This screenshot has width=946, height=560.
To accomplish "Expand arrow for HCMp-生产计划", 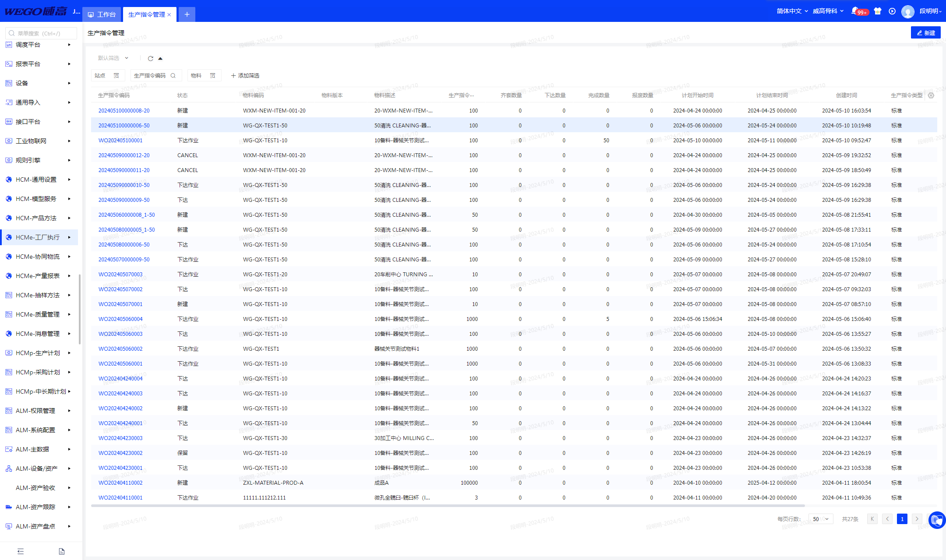I will [x=69, y=353].
